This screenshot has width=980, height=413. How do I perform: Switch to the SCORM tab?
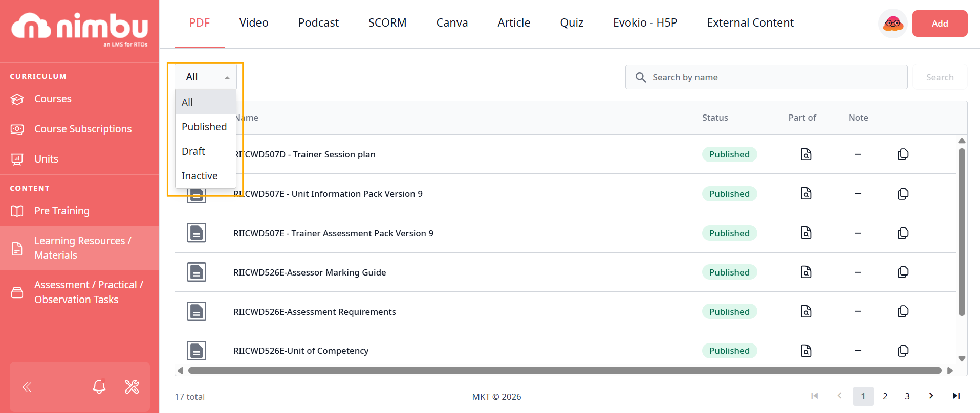387,23
